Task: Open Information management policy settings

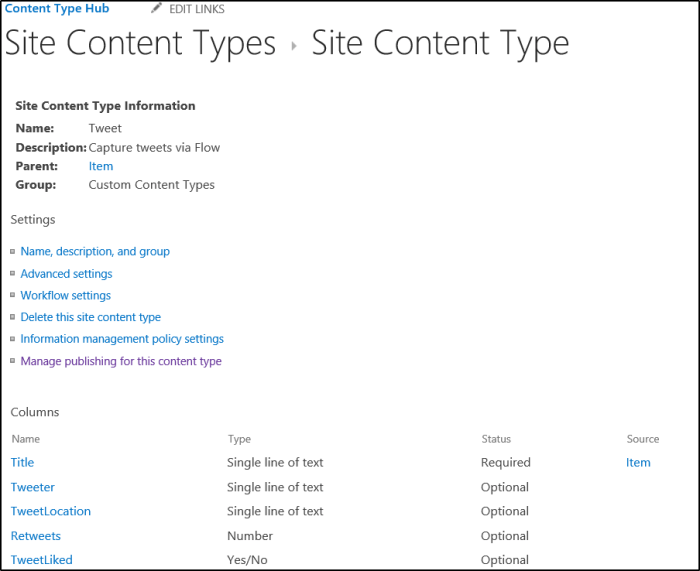Action: (122, 339)
